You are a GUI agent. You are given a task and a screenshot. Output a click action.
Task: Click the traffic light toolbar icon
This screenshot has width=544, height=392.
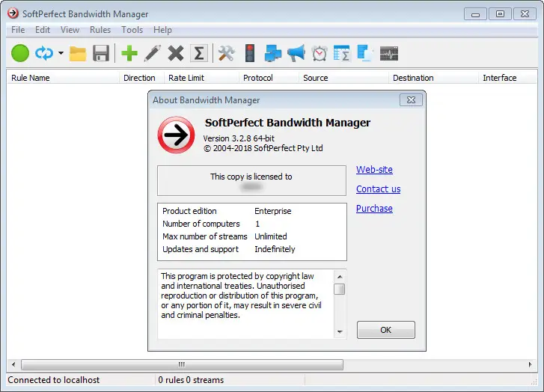click(250, 53)
